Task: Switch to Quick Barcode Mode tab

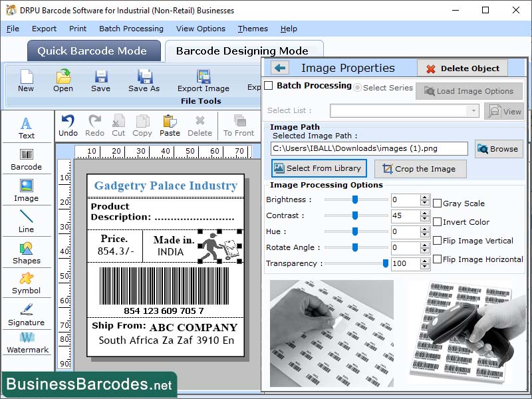Action: [x=93, y=51]
